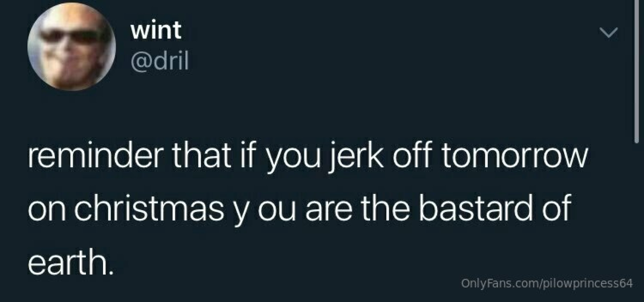The width and height of the screenshot is (644, 302).
Task: Visit the @dril handle link
Action: pyautogui.click(x=160, y=61)
